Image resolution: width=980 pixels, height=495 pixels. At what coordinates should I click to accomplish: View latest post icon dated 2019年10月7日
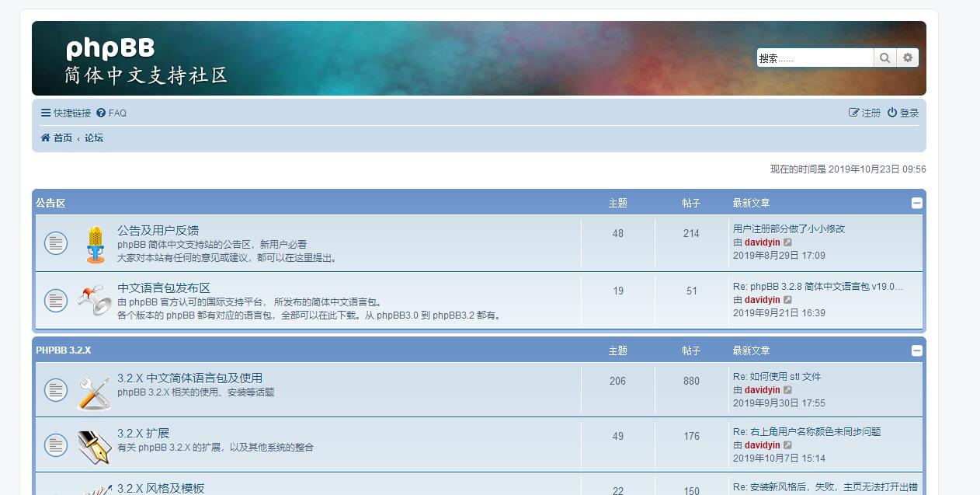pyautogui.click(x=787, y=445)
